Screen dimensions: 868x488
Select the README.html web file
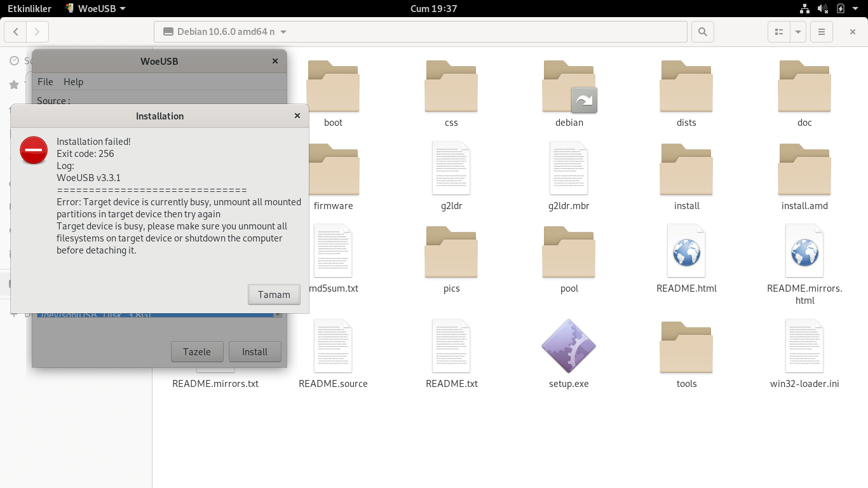tap(686, 250)
